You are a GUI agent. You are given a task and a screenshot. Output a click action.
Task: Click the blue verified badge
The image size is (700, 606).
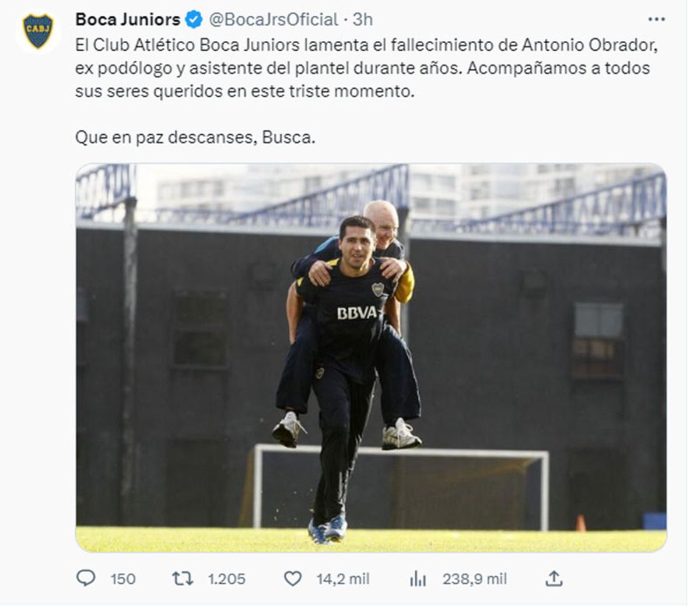194,20
